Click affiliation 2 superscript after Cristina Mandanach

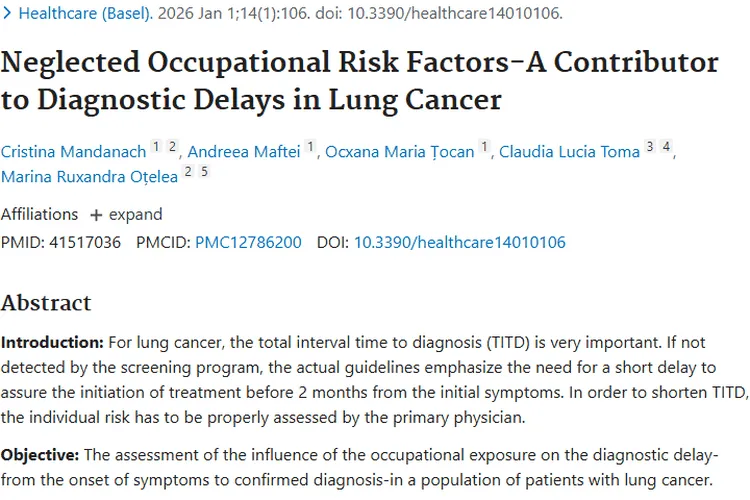(x=172, y=147)
